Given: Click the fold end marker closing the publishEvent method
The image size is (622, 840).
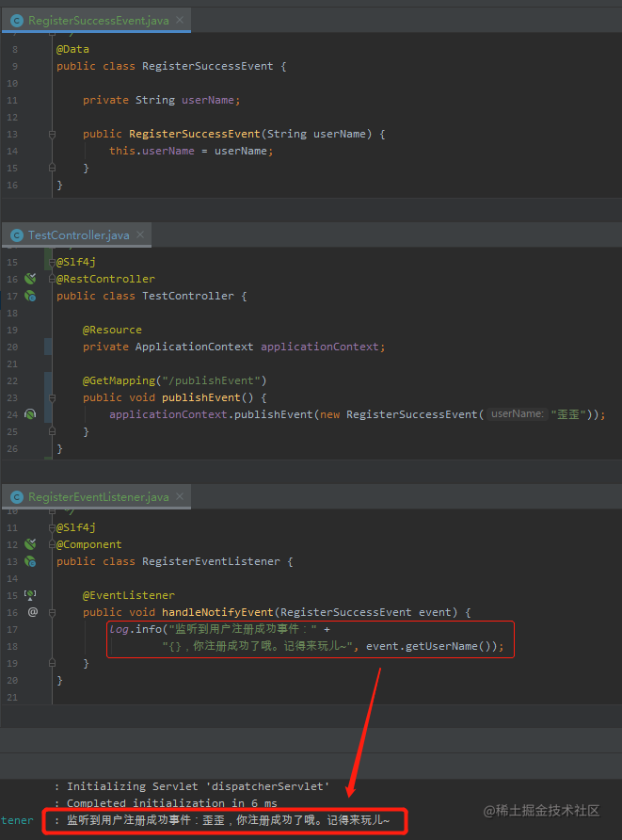Looking at the screenshot, I should [x=52, y=431].
